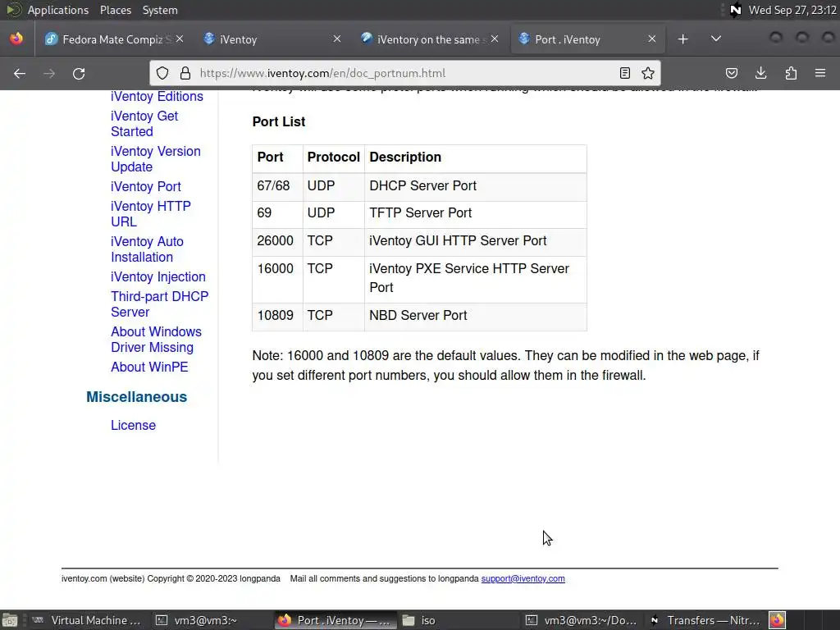Close the Fedora Mate Compiz tab
The width and height of the screenshot is (840, 630).
pyautogui.click(x=180, y=39)
